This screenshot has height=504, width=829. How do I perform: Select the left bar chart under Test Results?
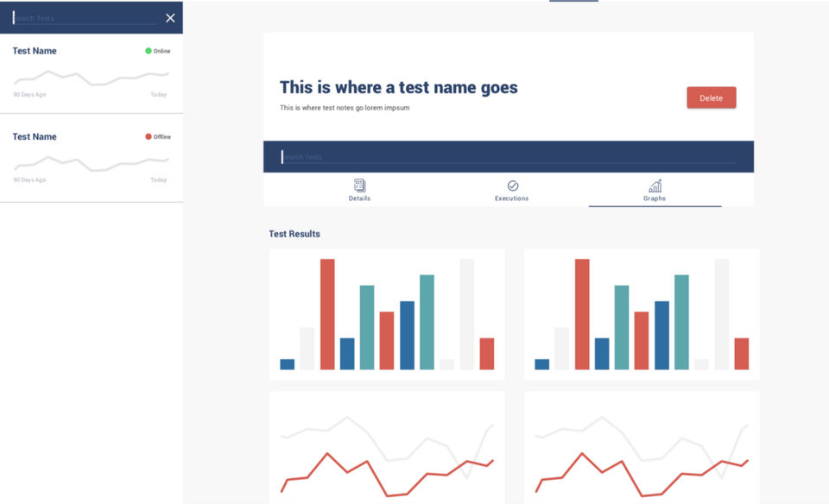click(x=387, y=315)
